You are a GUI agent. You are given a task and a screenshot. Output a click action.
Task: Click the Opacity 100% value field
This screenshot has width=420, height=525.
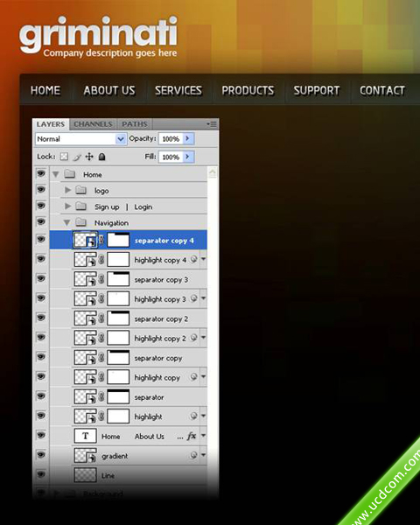pyautogui.click(x=171, y=138)
